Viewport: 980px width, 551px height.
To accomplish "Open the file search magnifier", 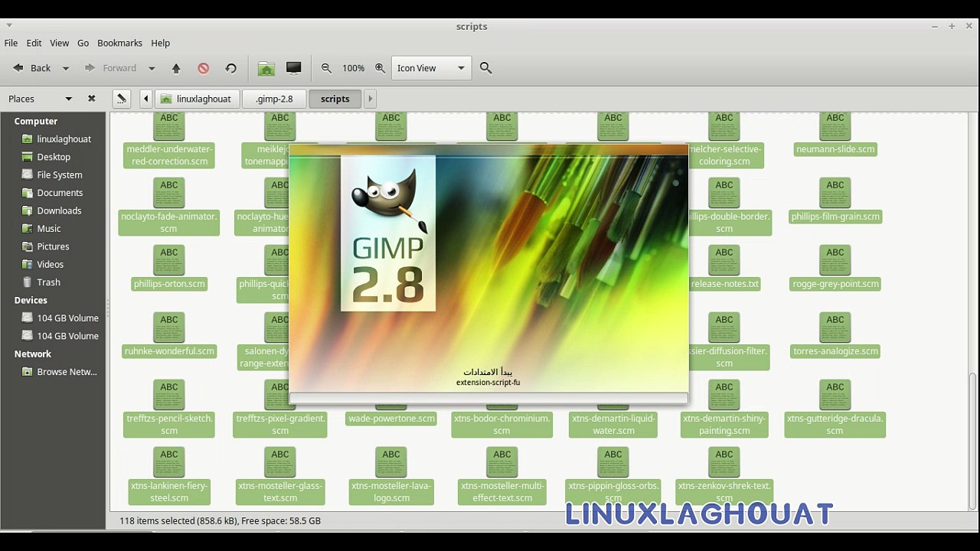I will [x=485, y=68].
